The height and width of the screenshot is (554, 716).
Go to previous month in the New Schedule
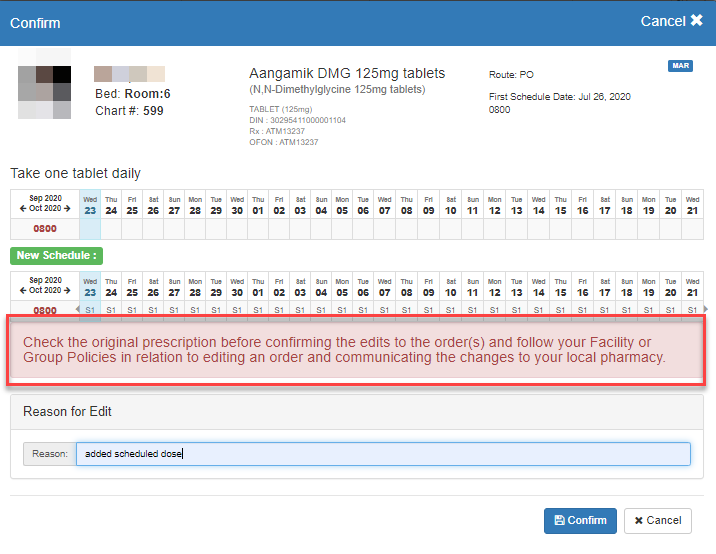point(23,291)
